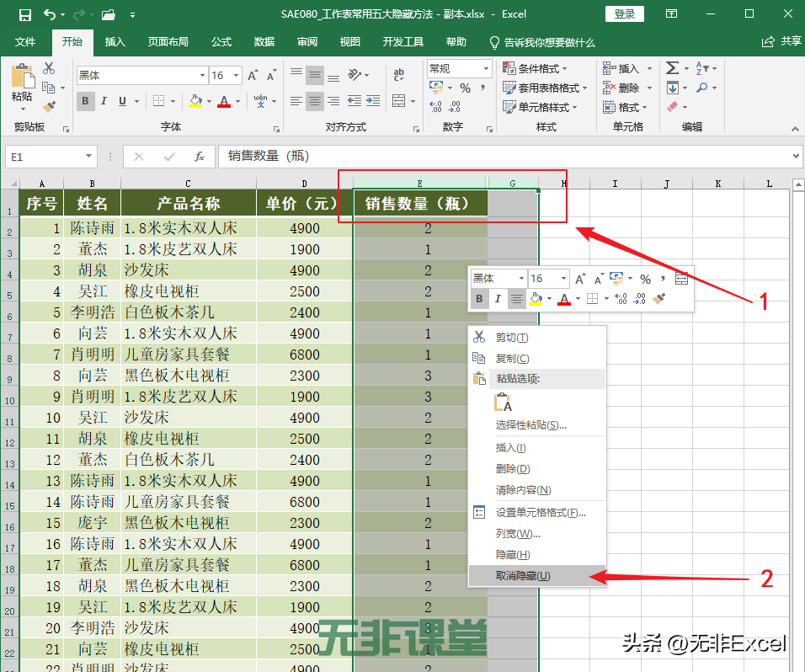Apply red font color in mini toolbar
This screenshot has width=805, height=672.
[563, 299]
